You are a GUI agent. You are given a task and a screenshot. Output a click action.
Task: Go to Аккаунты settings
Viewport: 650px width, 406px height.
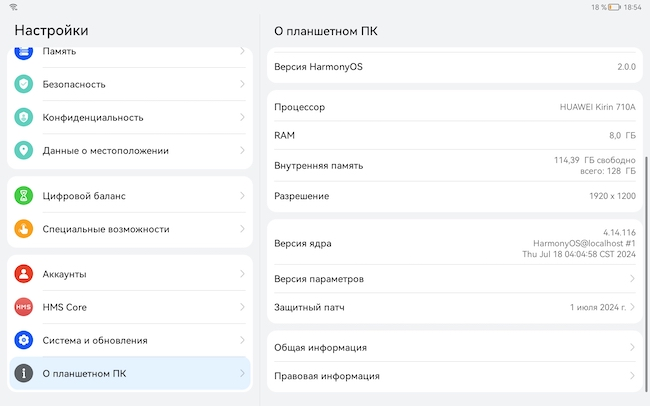coord(130,274)
